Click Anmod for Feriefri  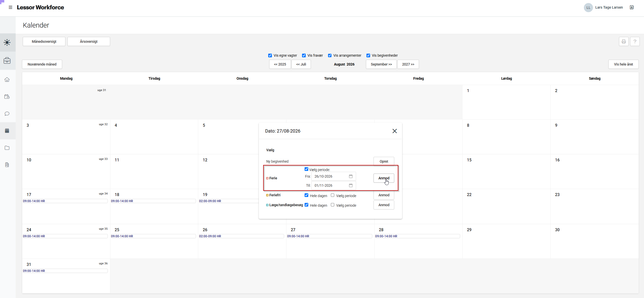pyautogui.click(x=384, y=195)
